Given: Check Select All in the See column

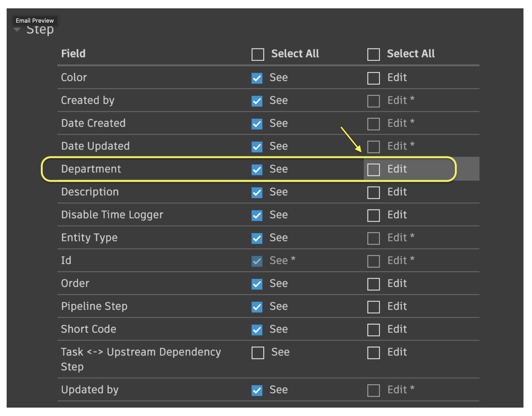Looking at the screenshot, I should pyautogui.click(x=257, y=54).
